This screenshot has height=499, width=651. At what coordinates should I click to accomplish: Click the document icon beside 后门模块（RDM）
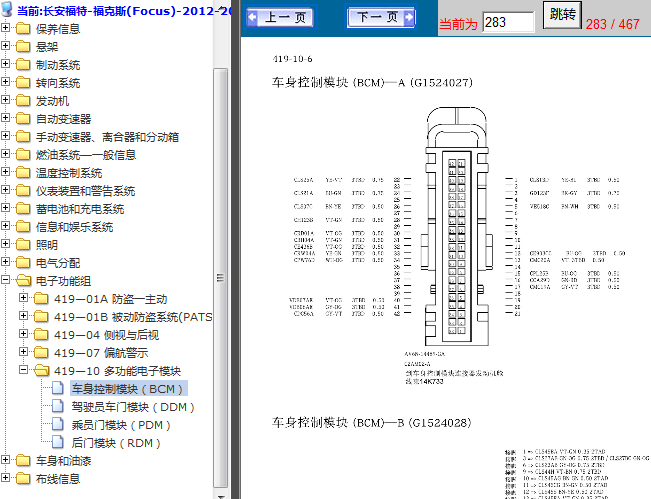click(58, 443)
